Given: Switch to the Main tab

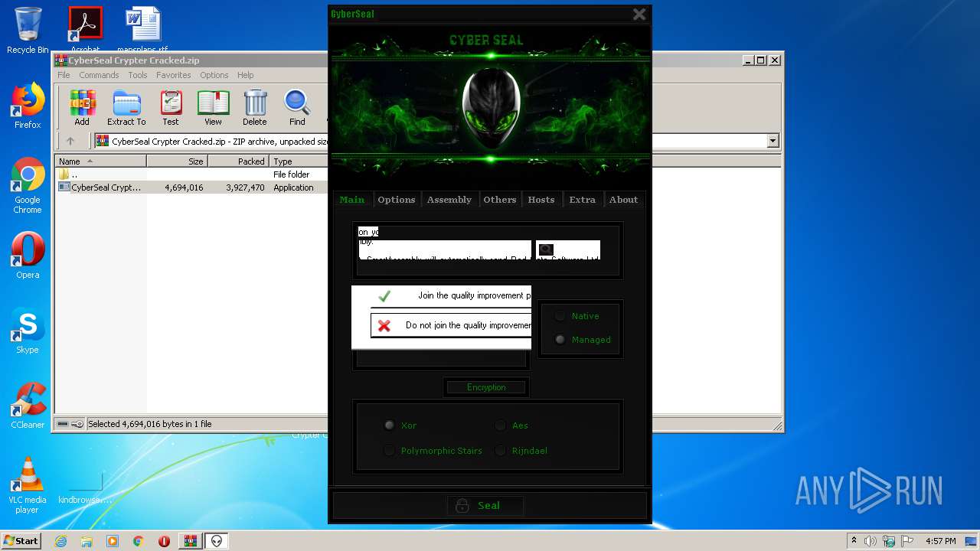Looking at the screenshot, I should pyautogui.click(x=352, y=200).
